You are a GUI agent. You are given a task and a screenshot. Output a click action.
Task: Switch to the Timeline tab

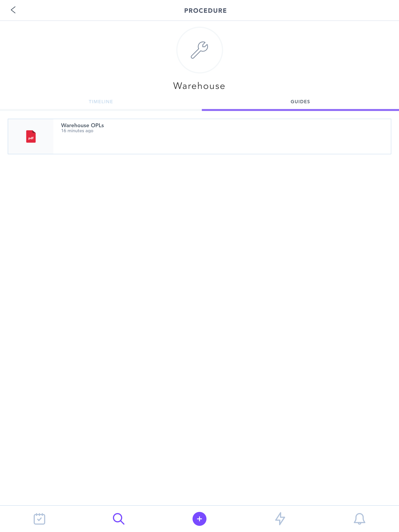[101, 102]
